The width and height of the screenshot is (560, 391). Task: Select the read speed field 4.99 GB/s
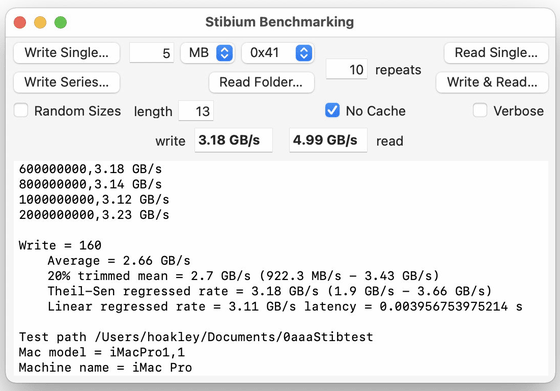click(x=328, y=140)
